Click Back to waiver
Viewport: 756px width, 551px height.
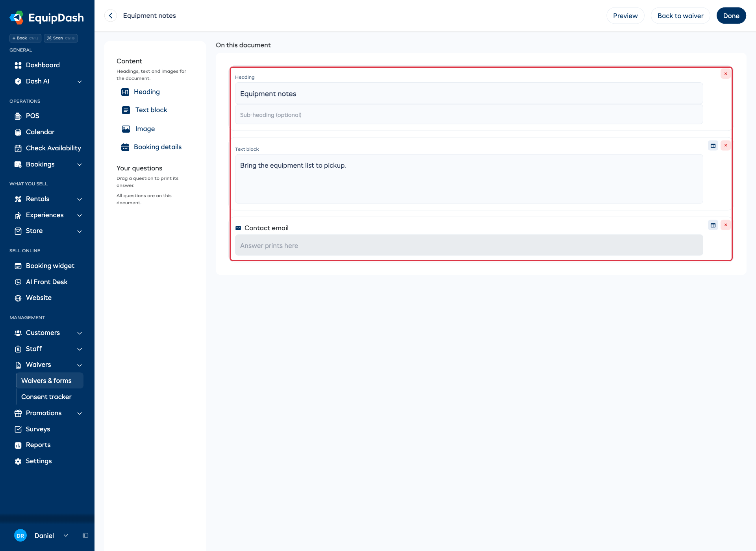click(680, 16)
